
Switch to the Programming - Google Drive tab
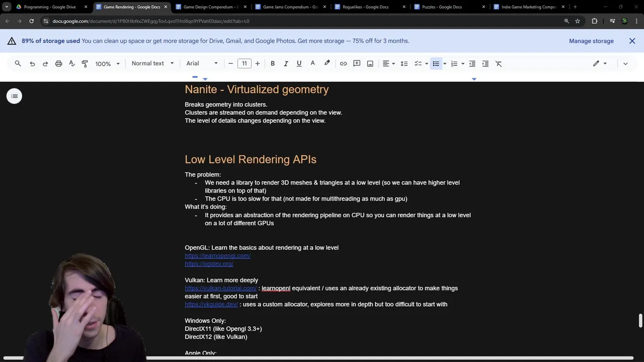pos(50,7)
